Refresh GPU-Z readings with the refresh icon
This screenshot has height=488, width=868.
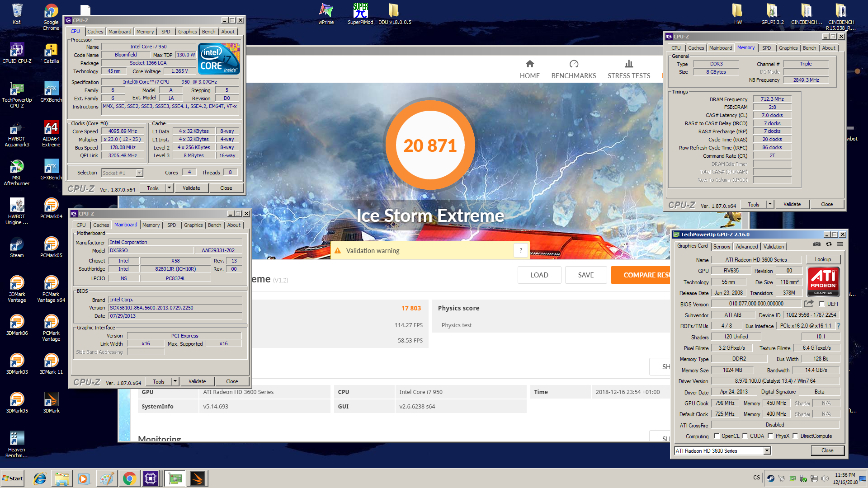point(829,244)
